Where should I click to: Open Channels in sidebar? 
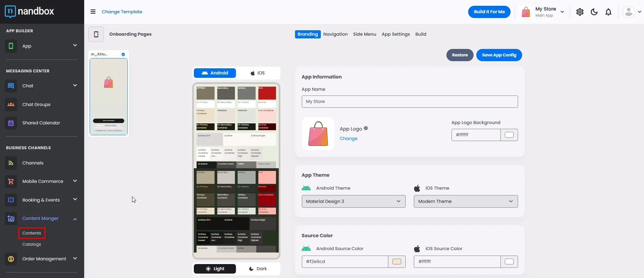click(33, 163)
